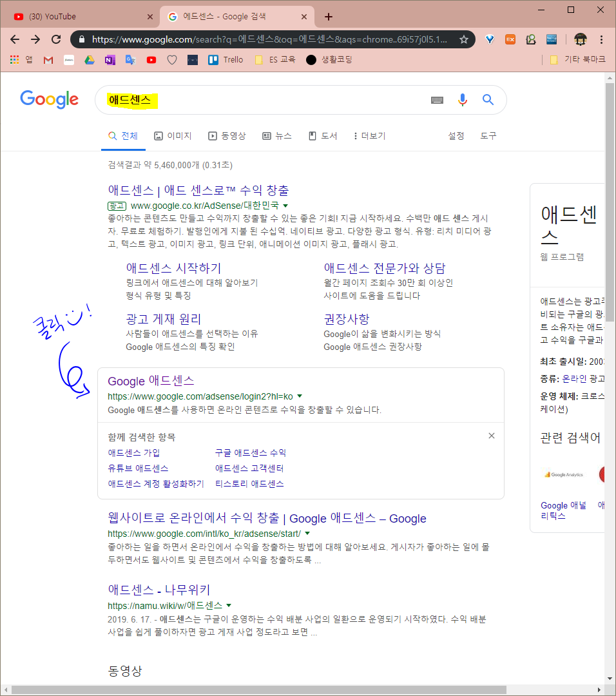Open the 기타 북마크 folder
616x696 pixels.
coord(578,60)
